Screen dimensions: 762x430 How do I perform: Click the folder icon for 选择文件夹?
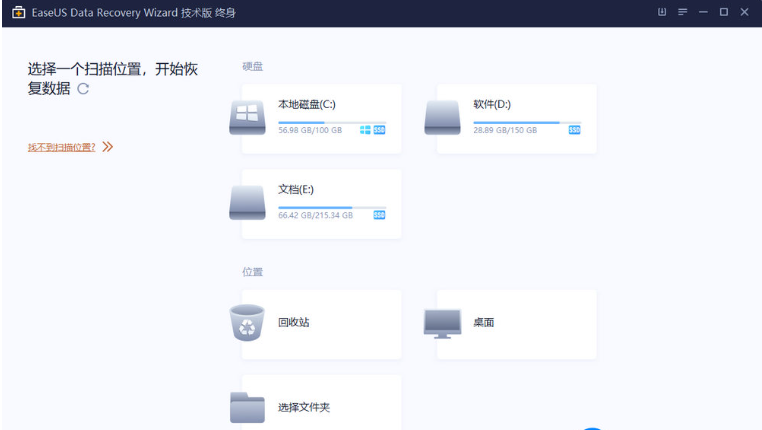click(247, 408)
